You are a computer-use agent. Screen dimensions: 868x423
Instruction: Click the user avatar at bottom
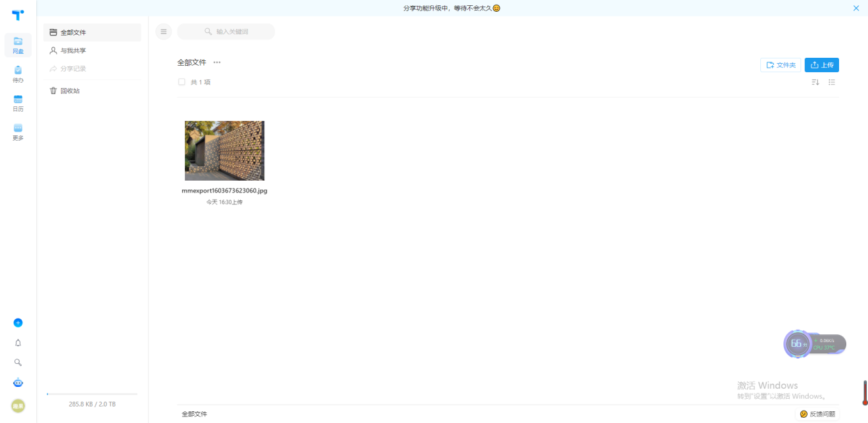point(18,406)
